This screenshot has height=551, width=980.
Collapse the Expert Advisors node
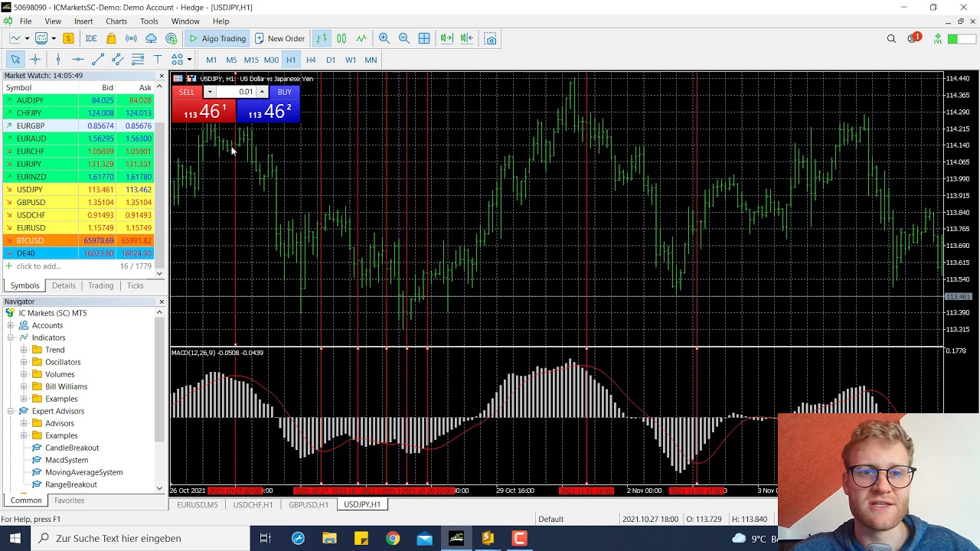tap(11, 411)
